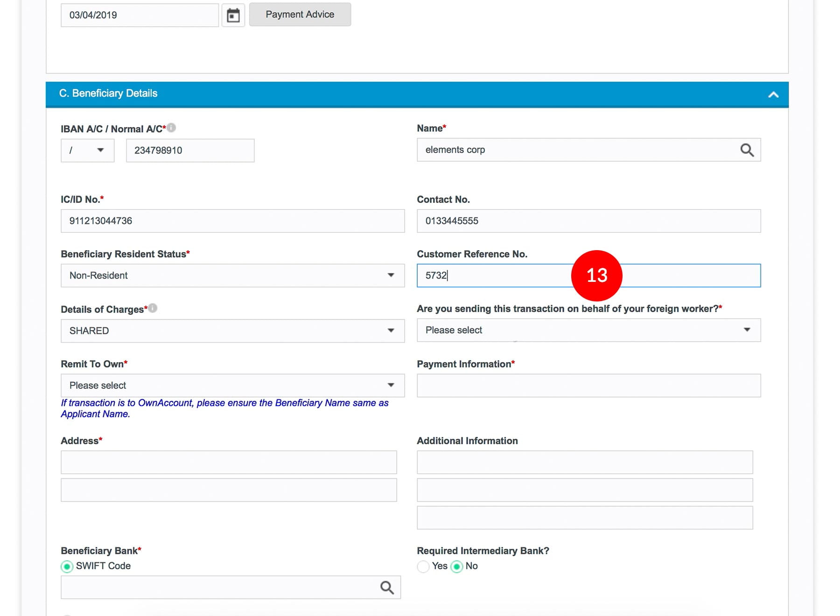
Task: Click the SWIFT Code search magnifier icon
Action: (x=387, y=587)
